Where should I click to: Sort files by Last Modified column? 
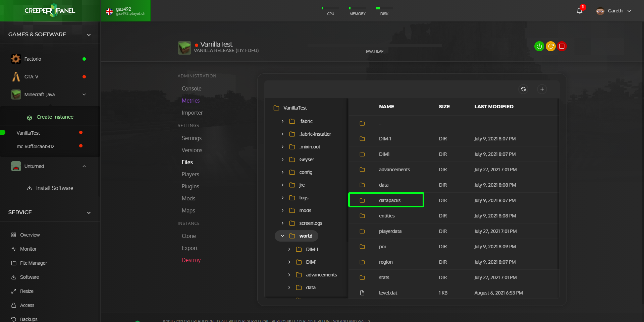pos(494,107)
